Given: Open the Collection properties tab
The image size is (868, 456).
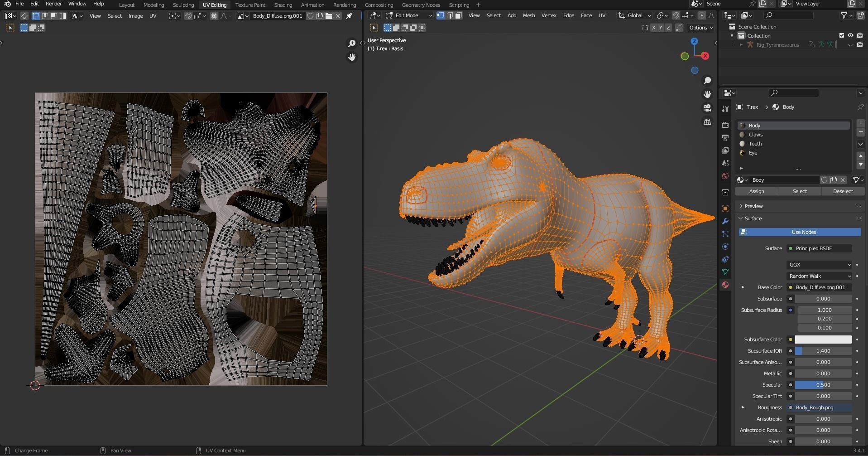Looking at the screenshot, I should click(725, 192).
